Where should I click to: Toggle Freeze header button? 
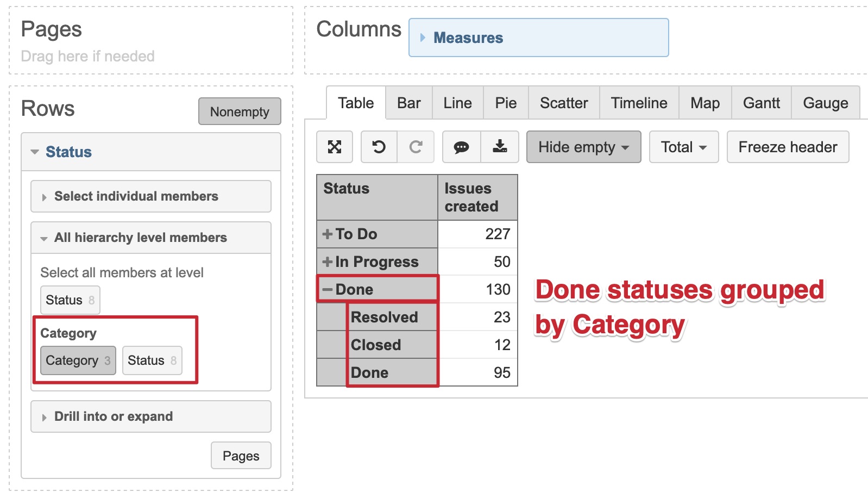tap(788, 147)
